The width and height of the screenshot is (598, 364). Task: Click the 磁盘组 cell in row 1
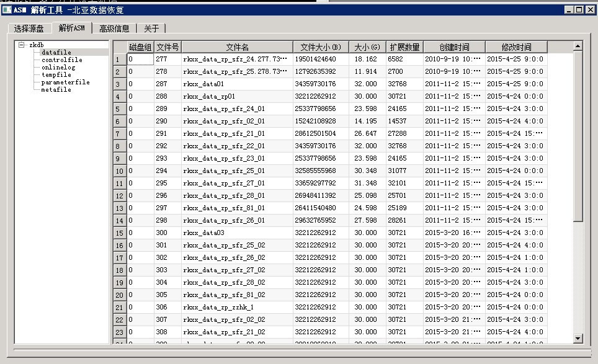[x=140, y=59]
